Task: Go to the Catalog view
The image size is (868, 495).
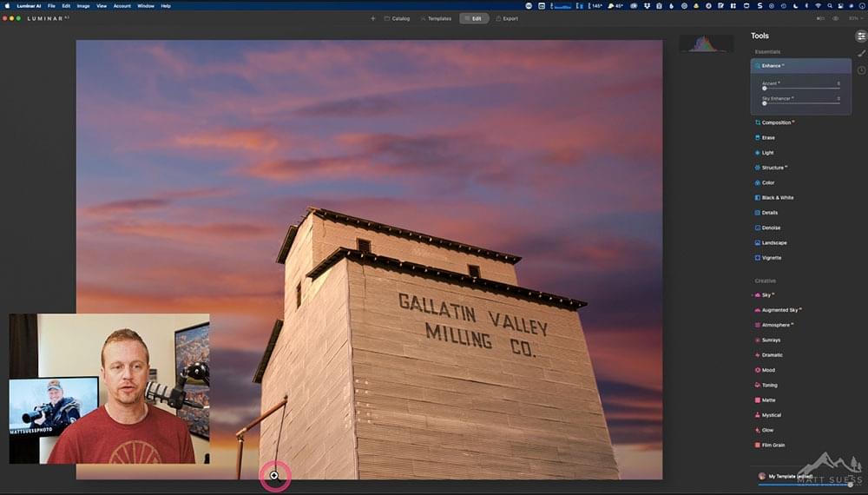Action: pos(397,18)
